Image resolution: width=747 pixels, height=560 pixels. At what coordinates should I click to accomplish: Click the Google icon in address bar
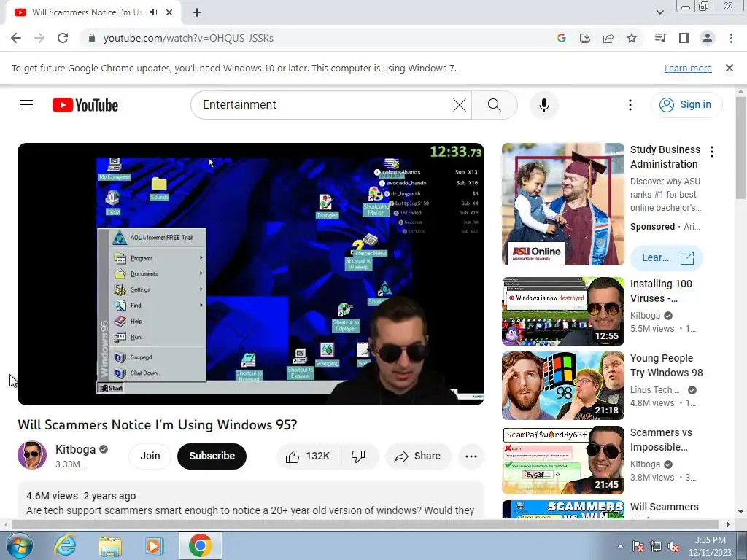pyautogui.click(x=561, y=38)
